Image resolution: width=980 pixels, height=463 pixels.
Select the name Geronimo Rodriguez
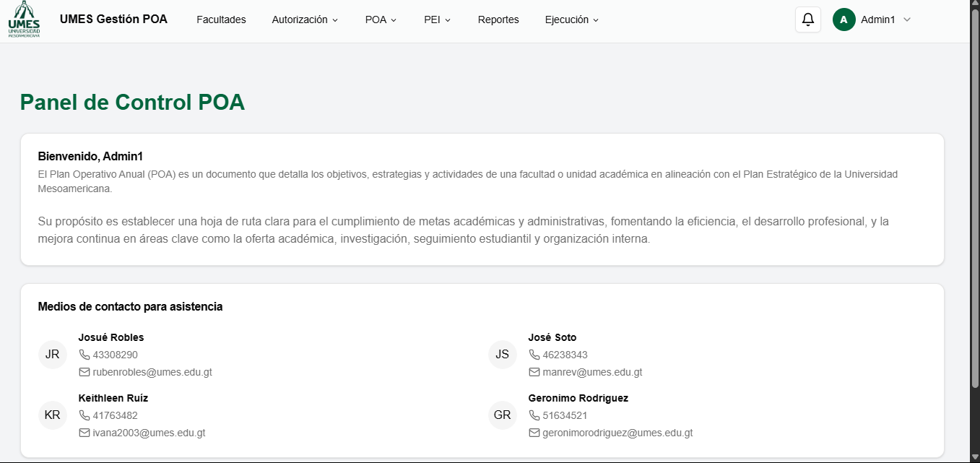click(578, 398)
